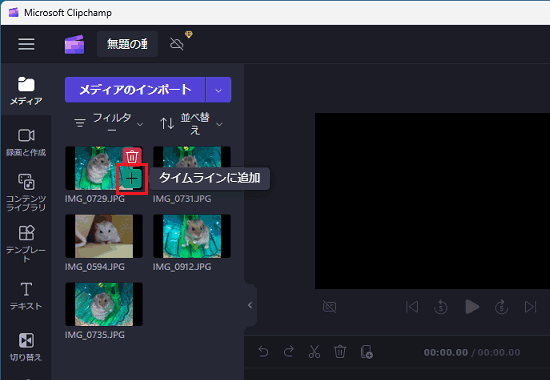Image resolution: width=550 pixels, height=380 pixels.
Task: Select the IMG_0735.JPG thumbnail
Action: click(x=104, y=304)
